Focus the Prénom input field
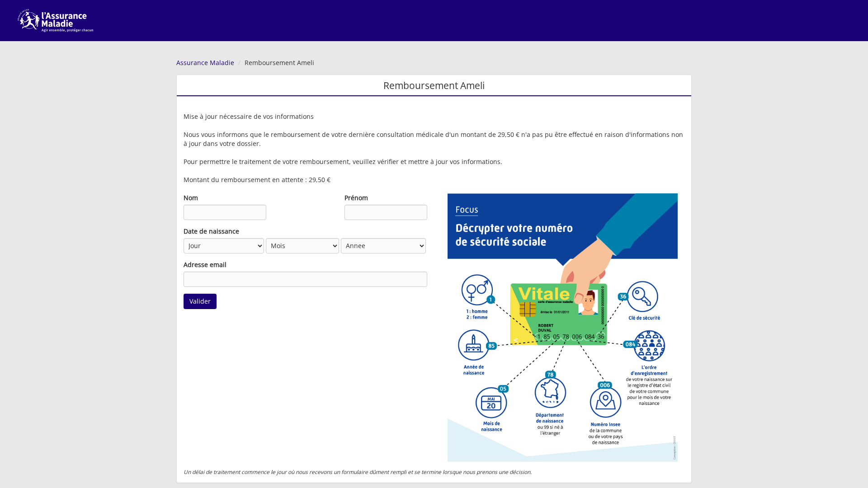 click(386, 212)
